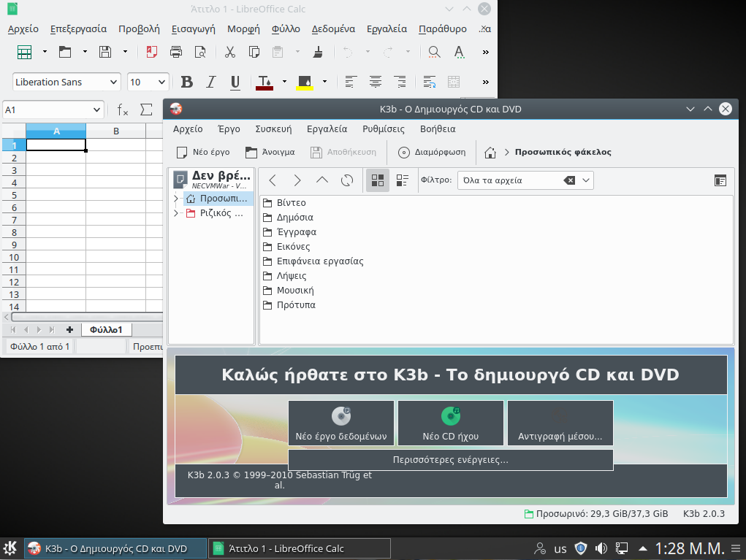Select column B header in Calc
The image size is (746, 560).
coord(116,131)
